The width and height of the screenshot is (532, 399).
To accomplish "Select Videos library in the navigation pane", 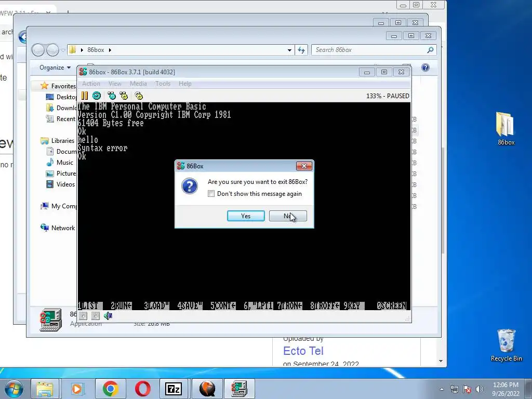I will (x=60, y=184).
